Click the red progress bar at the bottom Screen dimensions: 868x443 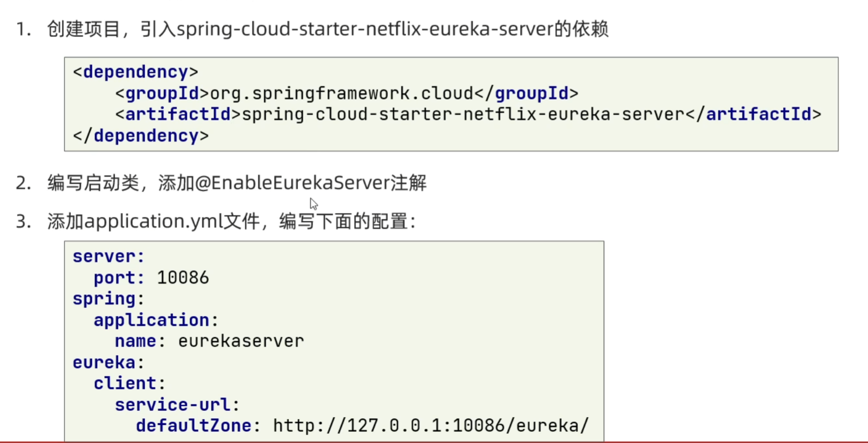pos(434,442)
